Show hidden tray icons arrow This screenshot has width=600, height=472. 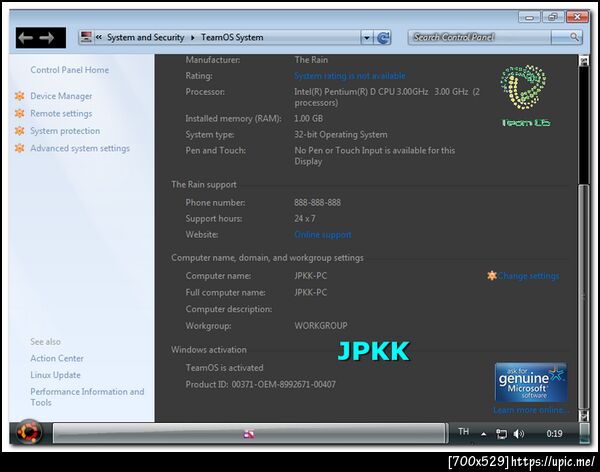click(484, 434)
